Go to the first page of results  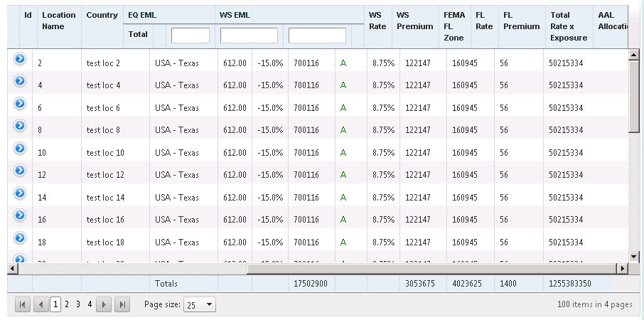23,304
